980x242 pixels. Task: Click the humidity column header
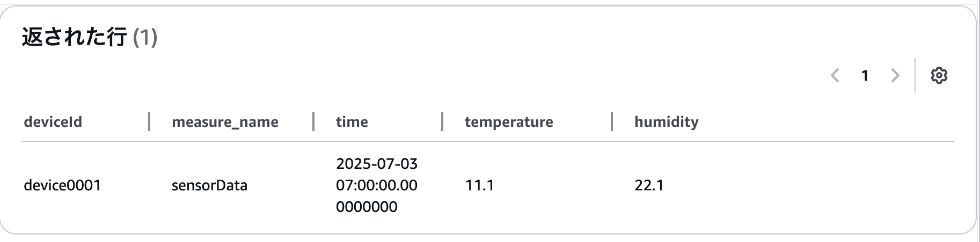click(x=667, y=122)
